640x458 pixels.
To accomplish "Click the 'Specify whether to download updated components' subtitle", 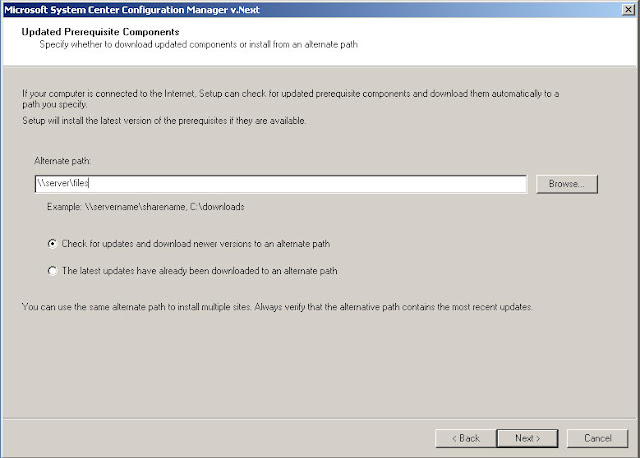I will 198,44.
